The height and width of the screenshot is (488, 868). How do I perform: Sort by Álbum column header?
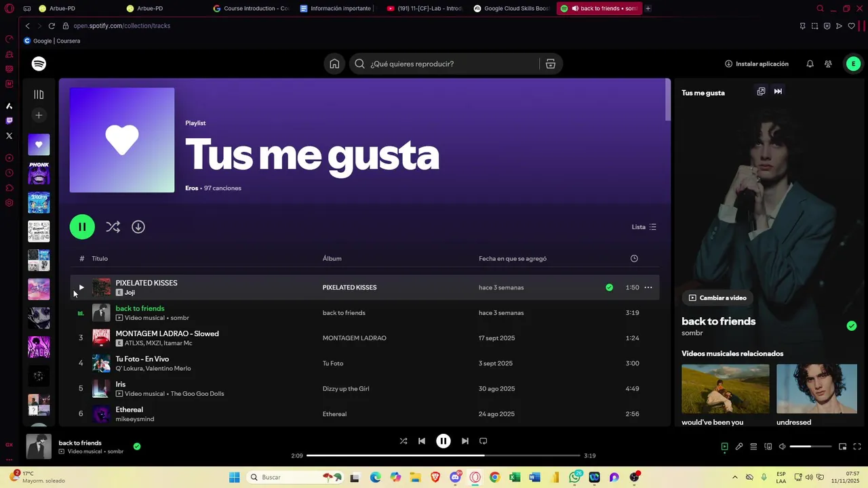pyautogui.click(x=332, y=258)
